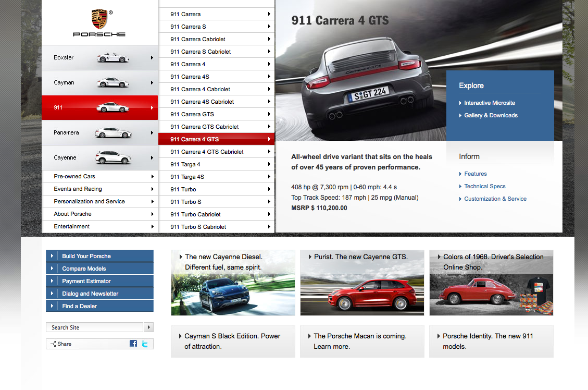Click the Panamera car thumbnail image
588x390 pixels.
pyautogui.click(x=113, y=133)
